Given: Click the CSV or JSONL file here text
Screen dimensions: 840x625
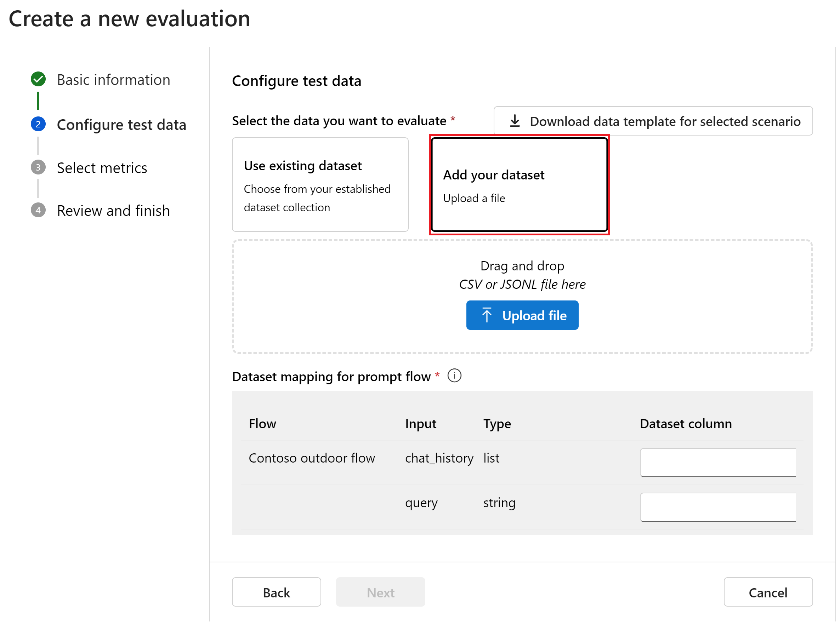Looking at the screenshot, I should [x=522, y=284].
